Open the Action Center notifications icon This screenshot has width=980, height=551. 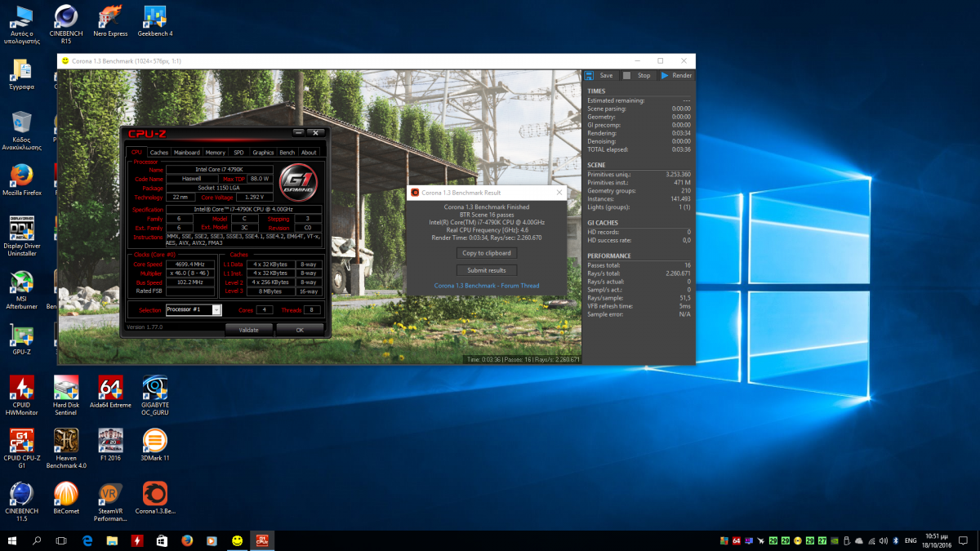[x=964, y=540]
